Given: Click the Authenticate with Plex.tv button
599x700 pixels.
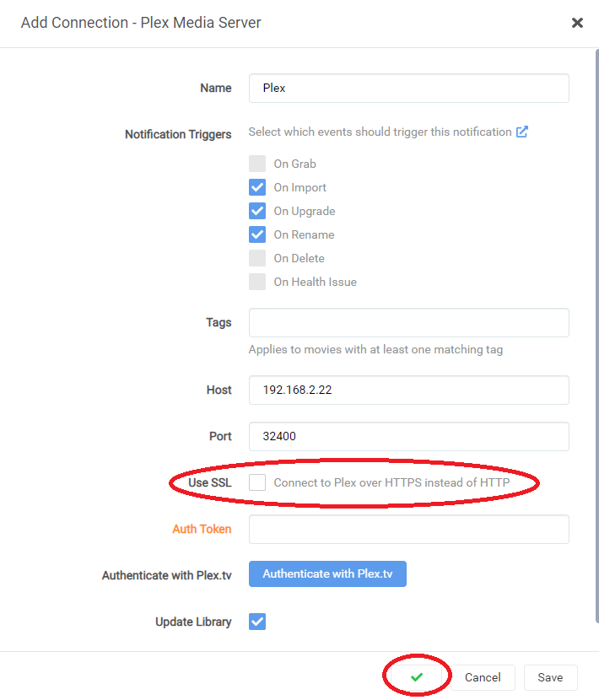Looking at the screenshot, I should tap(327, 573).
